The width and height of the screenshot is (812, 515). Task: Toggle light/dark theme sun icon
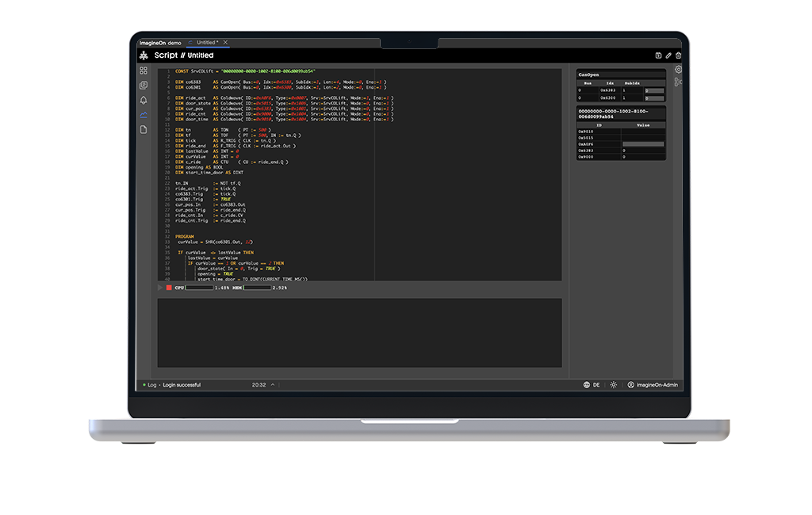pos(613,385)
